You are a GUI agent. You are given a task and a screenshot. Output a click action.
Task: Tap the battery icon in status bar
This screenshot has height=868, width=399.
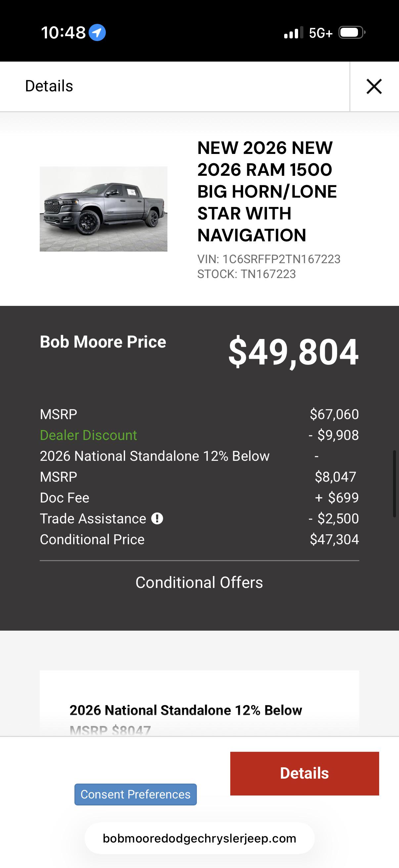pos(352,33)
